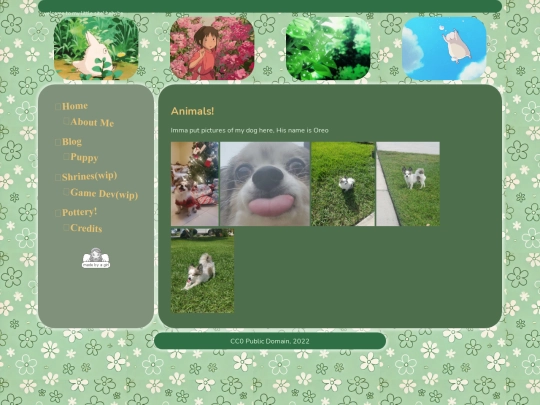Open the close-up dog tongue photo
540x405 pixels.
click(265, 184)
